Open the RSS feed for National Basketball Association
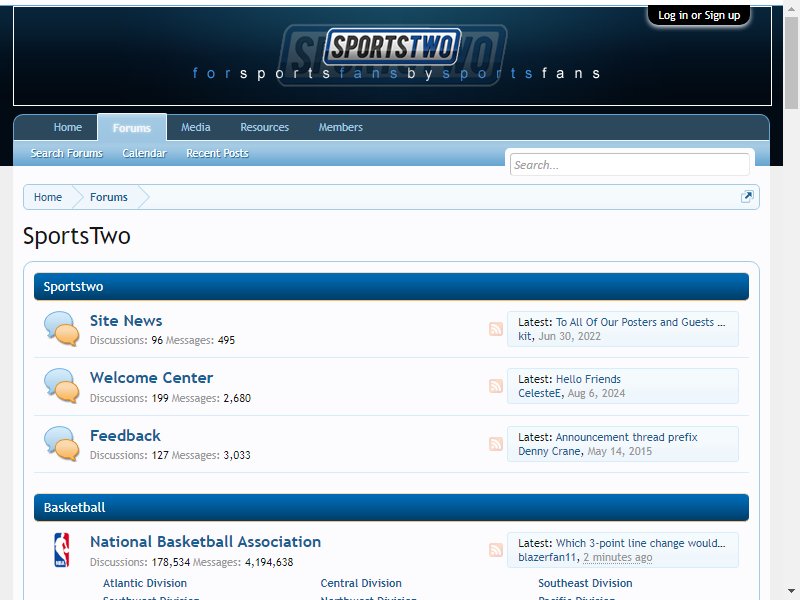This screenshot has height=600, width=800. (496, 550)
